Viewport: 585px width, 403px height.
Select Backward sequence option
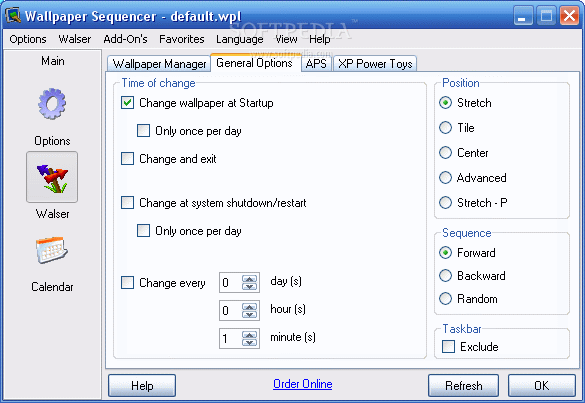[445, 276]
